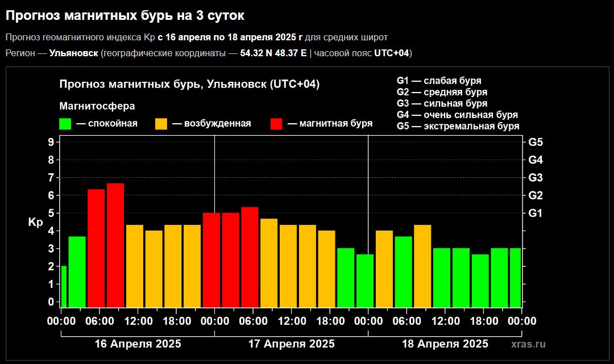Click the narrow green bar at chart start
Viewport: 614px width, 364px height.
(x=64, y=286)
